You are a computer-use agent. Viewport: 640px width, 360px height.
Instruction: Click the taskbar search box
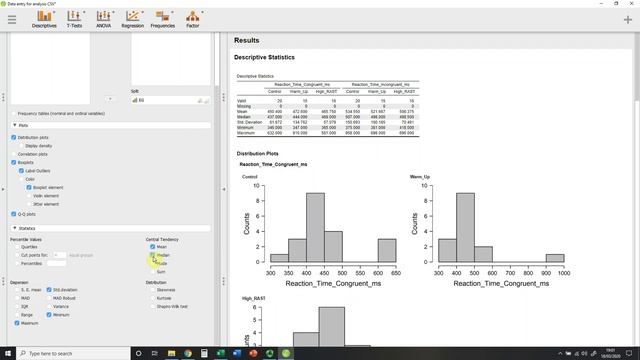[x=73, y=353]
